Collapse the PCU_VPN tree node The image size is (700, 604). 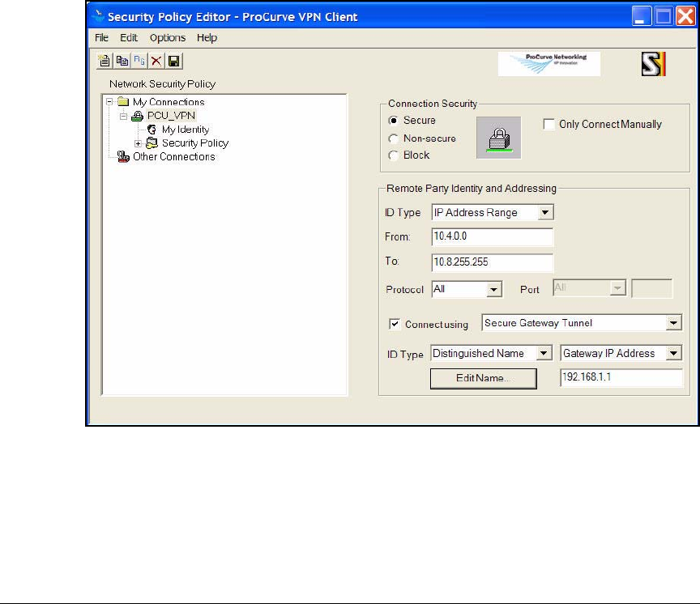coord(123,117)
